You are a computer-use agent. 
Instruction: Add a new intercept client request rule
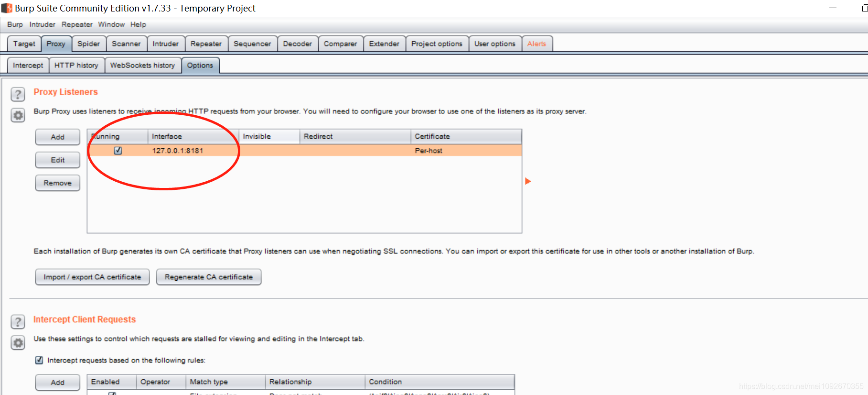coord(57,382)
